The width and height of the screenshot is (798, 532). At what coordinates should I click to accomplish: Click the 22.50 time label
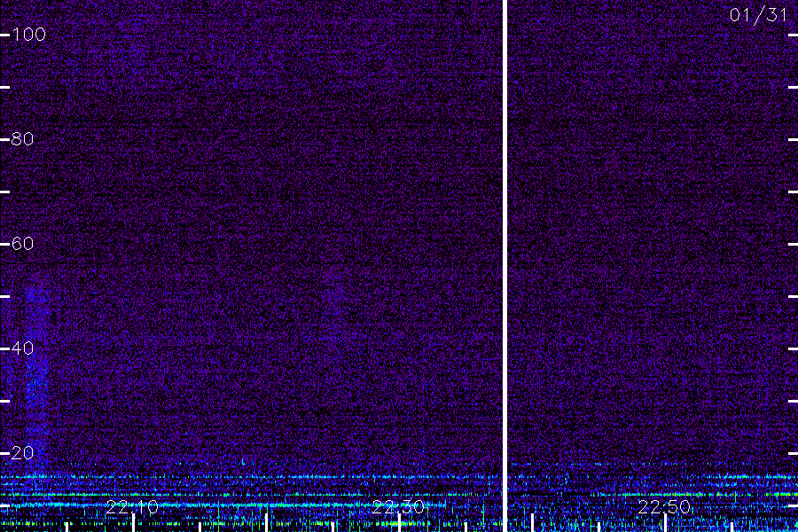point(664,507)
